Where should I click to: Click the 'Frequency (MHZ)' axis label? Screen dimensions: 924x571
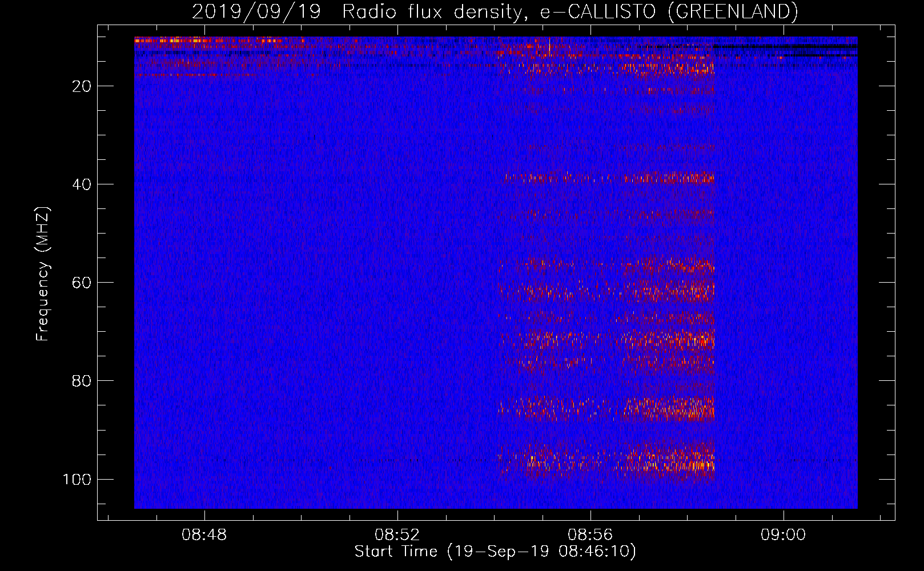coord(43,274)
